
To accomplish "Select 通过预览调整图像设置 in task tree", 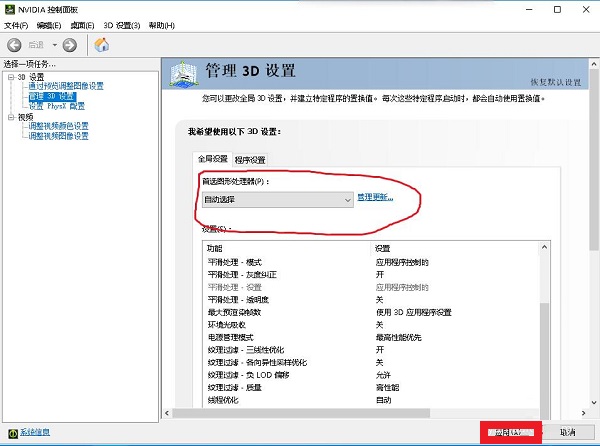I will (66, 86).
